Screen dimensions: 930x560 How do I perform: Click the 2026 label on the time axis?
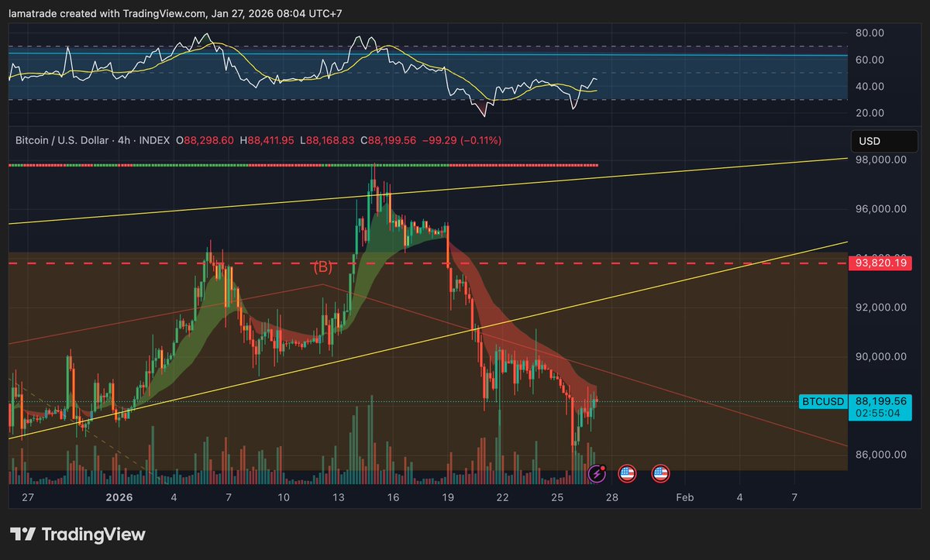click(119, 497)
